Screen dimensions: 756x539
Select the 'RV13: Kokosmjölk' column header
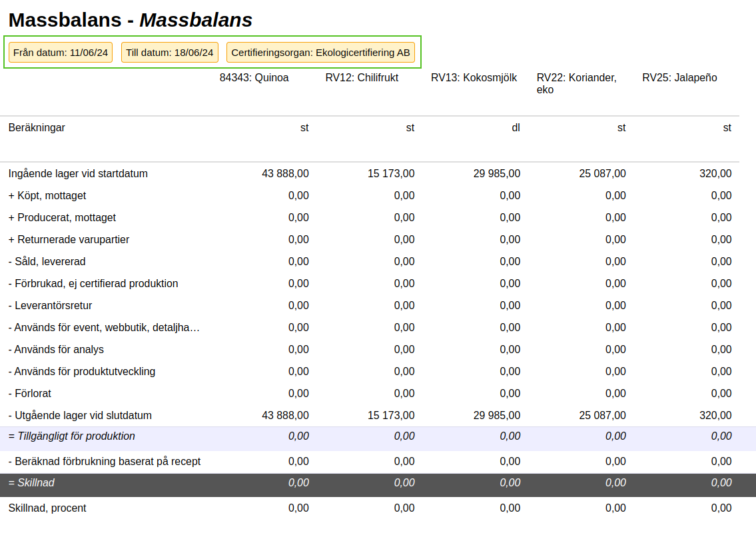(474, 78)
